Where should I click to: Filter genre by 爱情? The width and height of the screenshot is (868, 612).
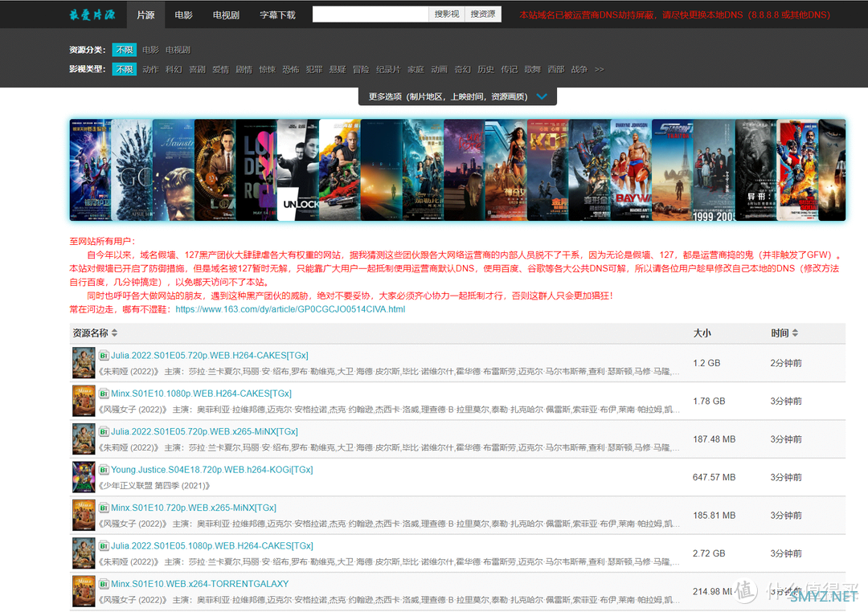coord(220,69)
